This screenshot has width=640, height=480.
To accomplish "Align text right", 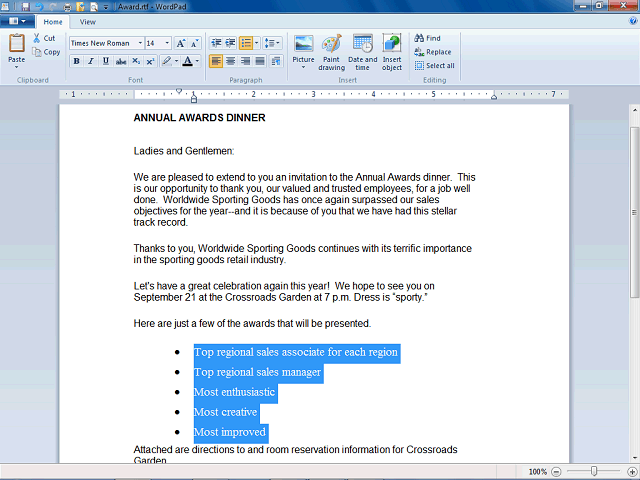I will point(245,61).
